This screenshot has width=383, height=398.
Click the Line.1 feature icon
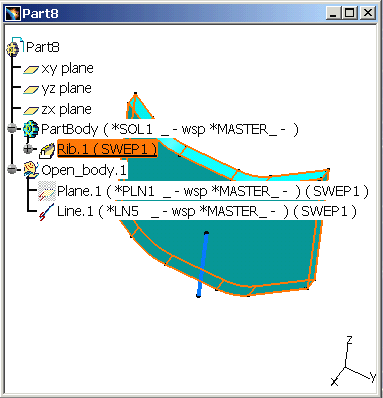47,212
